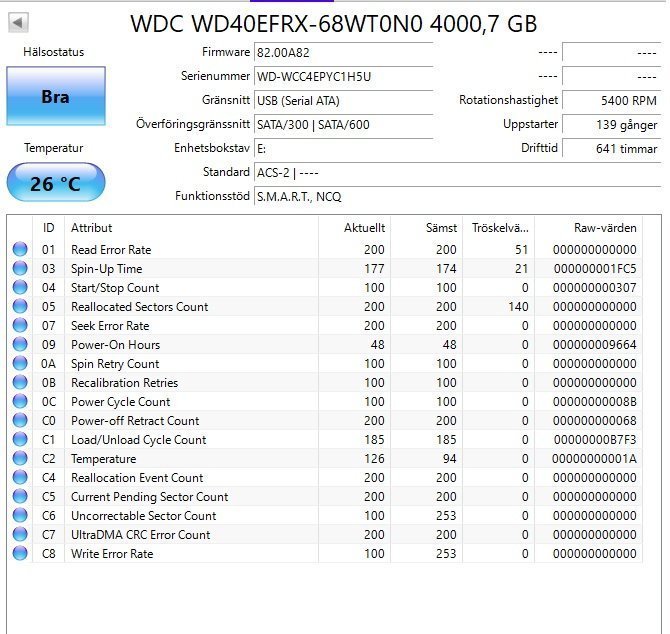The image size is (670, 634).
Task: Sort by the Attribut column header
Action: 191,228
